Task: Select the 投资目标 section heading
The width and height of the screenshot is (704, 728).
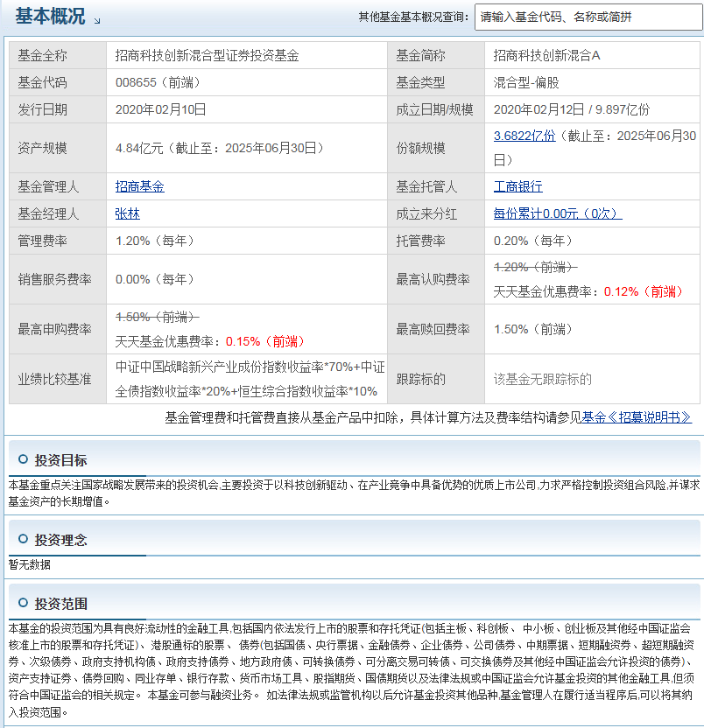Action: [60, 460]
